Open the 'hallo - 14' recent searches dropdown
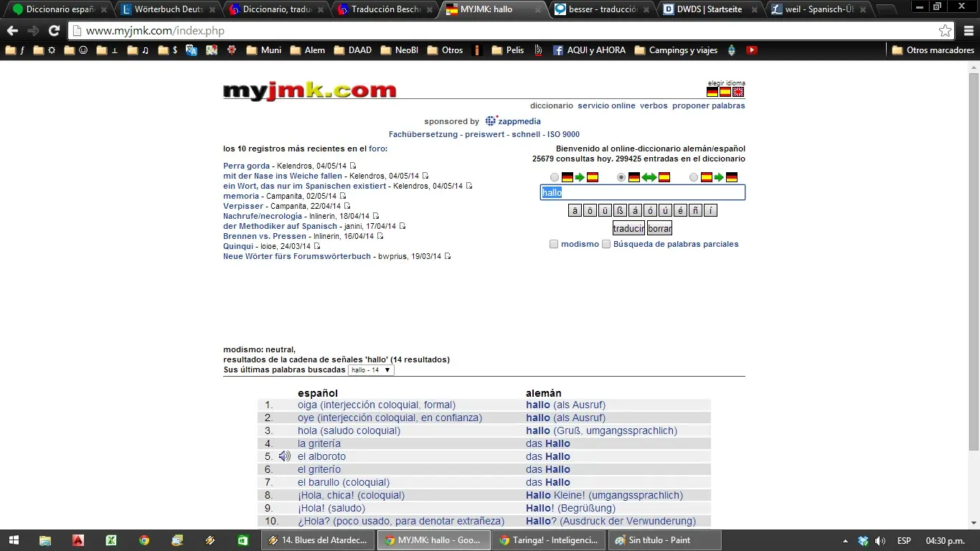Screen dimensions: 980x551 pyautogui.click(x=371, y=370)
